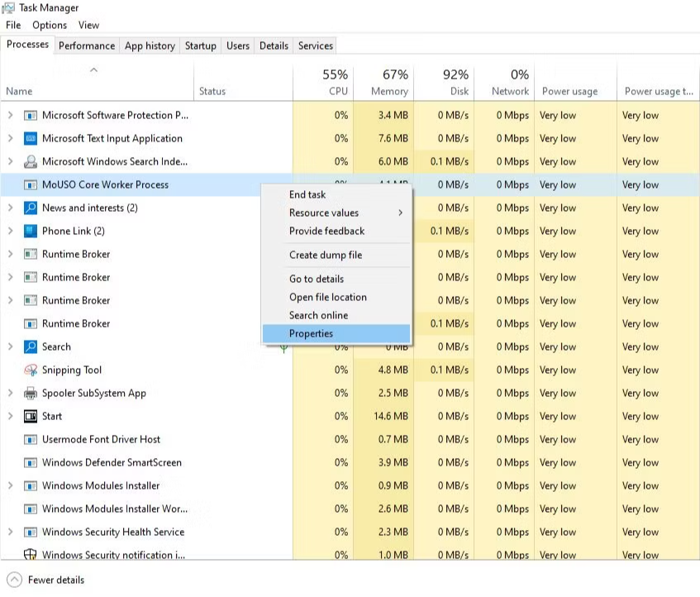The width and height of the screenshot is (700, 597).
Task: Click the Microsoft Software Protection process icon
Action: click(30, 116)
